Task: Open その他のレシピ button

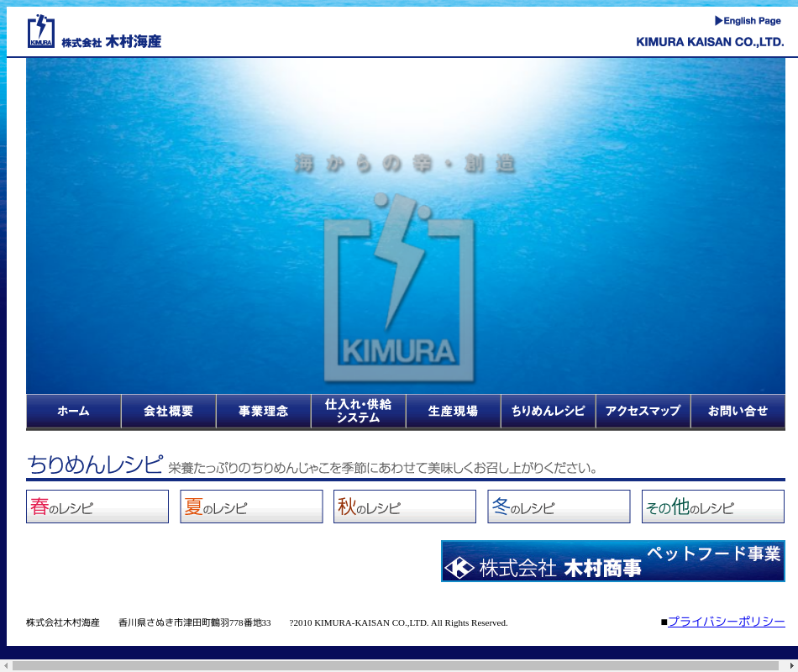Action: click(713, 507)
